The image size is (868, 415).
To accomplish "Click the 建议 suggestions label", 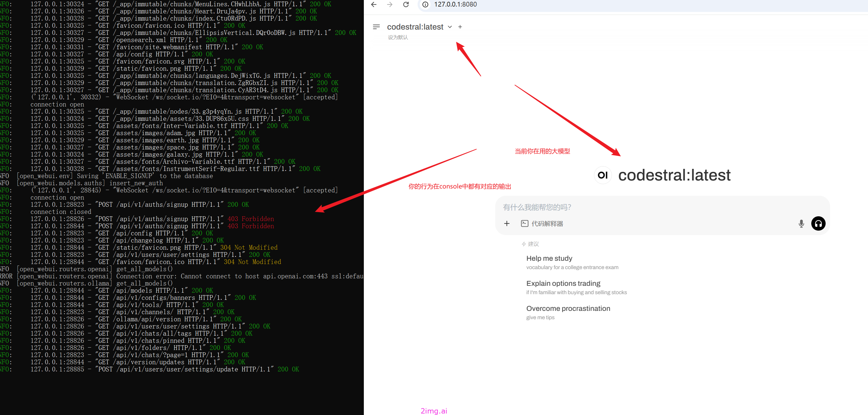I will 530,244.
